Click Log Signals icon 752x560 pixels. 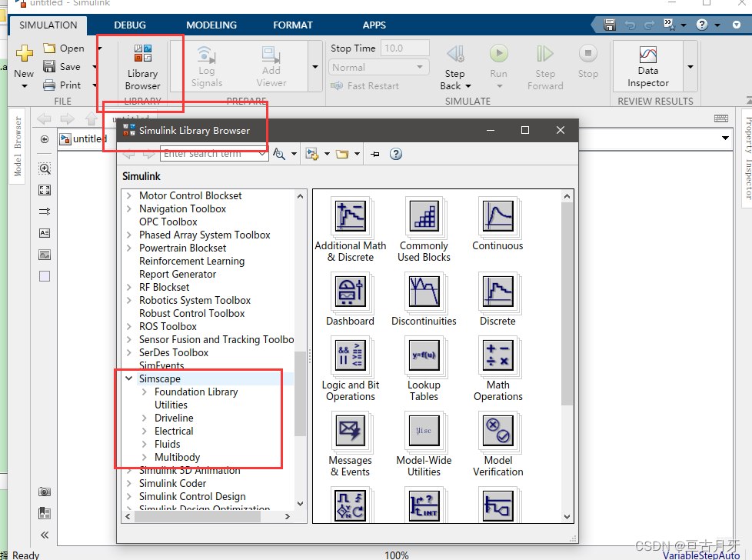click(x=207, y=55)
